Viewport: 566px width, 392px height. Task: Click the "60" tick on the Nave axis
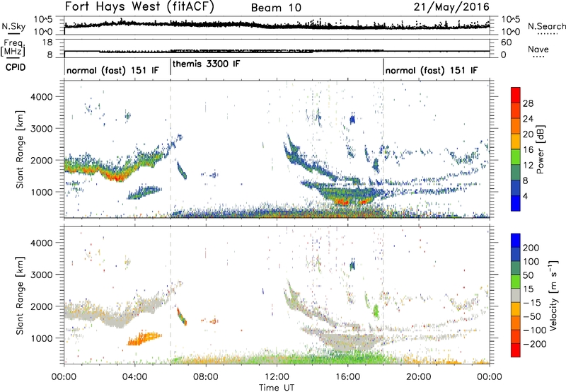click(x=507, y=42)
